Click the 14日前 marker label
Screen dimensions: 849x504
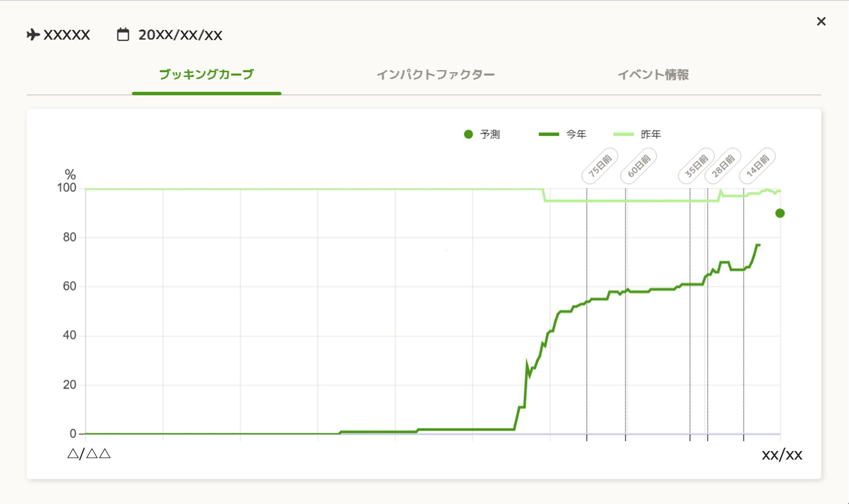click(757, 166)
